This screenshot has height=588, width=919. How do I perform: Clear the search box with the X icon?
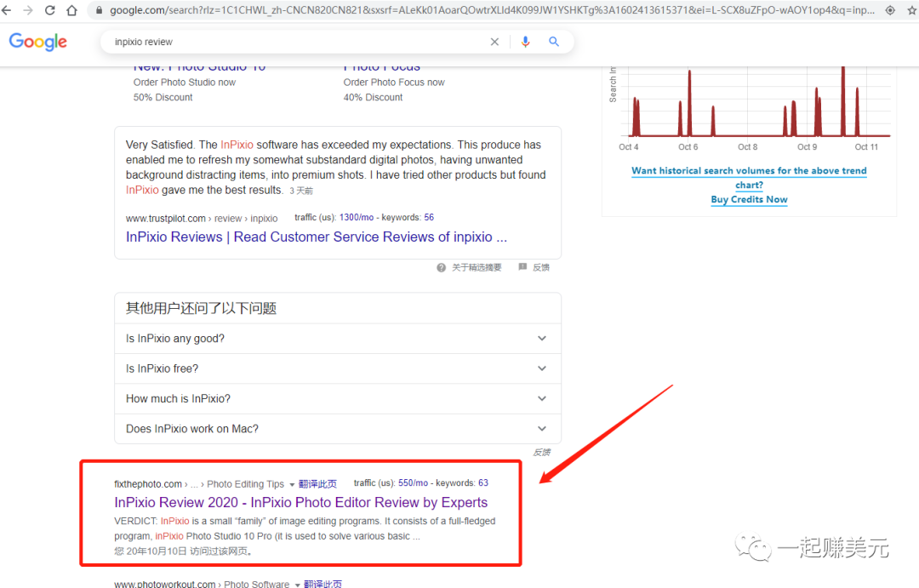point(494,42)
